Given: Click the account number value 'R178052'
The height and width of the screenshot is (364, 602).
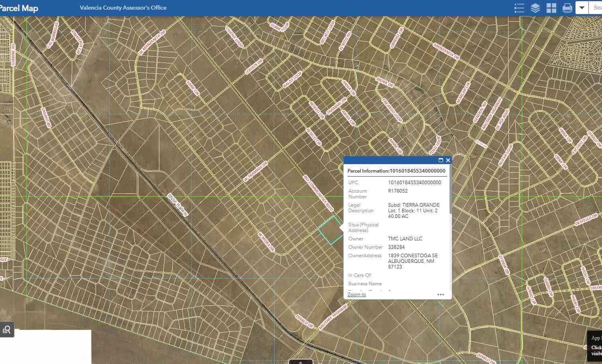Looking at the screenshot, I should point(398,191).
